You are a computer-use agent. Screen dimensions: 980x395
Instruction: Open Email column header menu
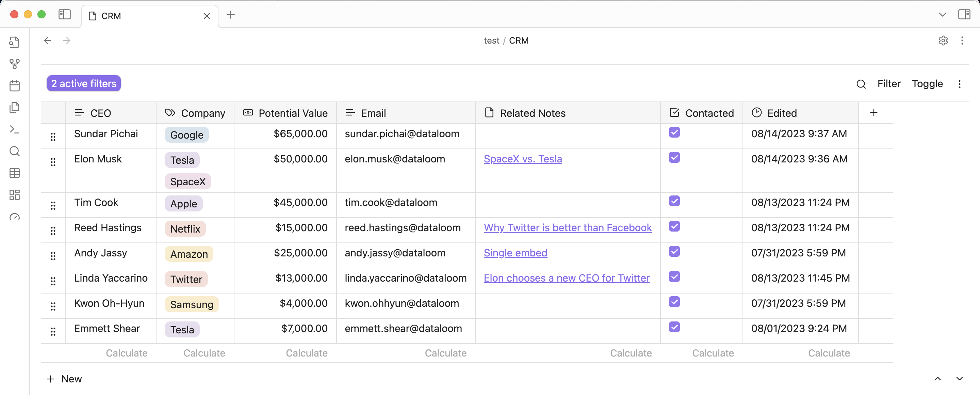coord(406,113)
